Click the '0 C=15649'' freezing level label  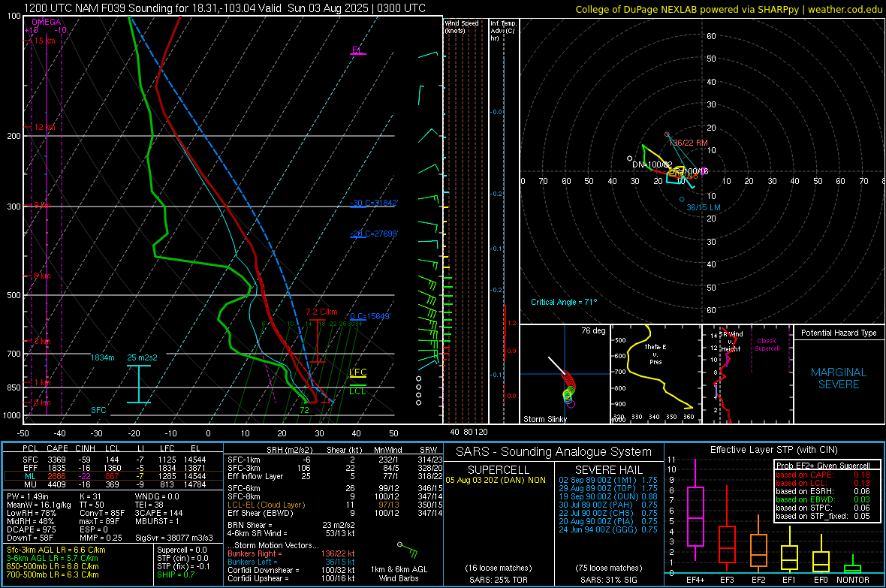pyautogui.click(x=370, y=317)
